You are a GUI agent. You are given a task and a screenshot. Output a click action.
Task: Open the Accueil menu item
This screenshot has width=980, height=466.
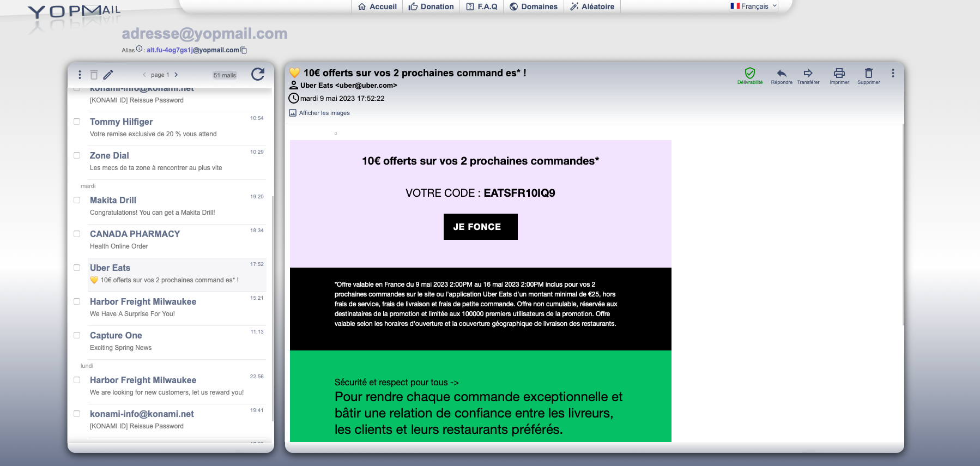tap(377, 7)
